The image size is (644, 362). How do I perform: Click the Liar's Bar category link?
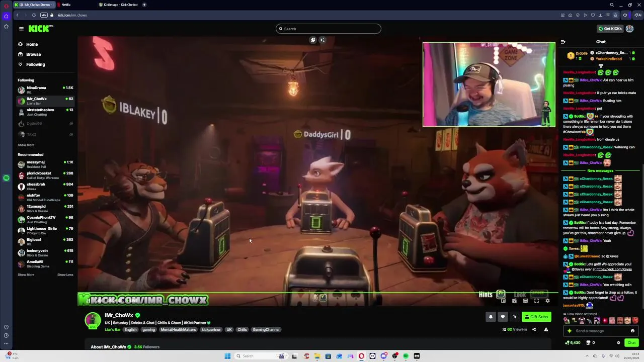coord(113,330)
